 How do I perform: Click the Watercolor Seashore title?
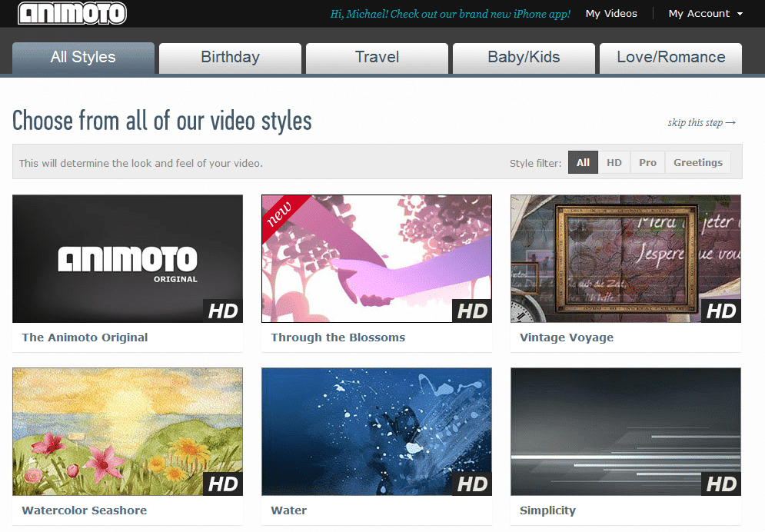tap(85, 510)
